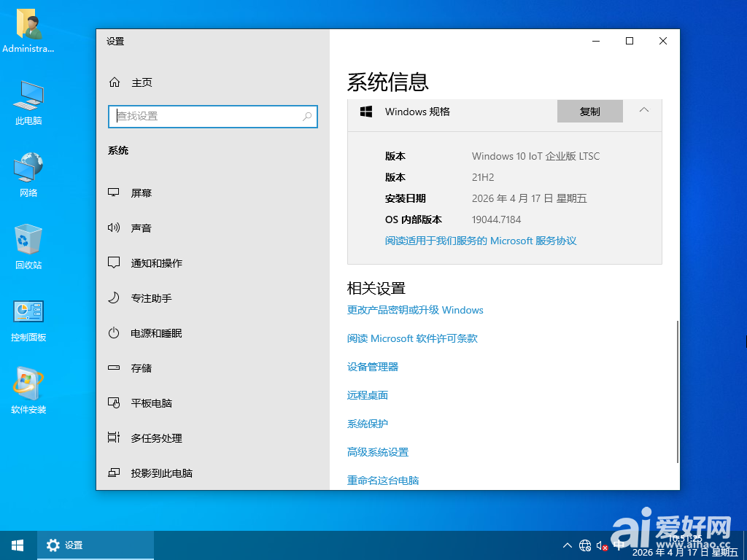The image size is (747, 560).
Task: Collapse the Windows 规格 section chevron
Action: pyautogui.click(x=643, y=110)
